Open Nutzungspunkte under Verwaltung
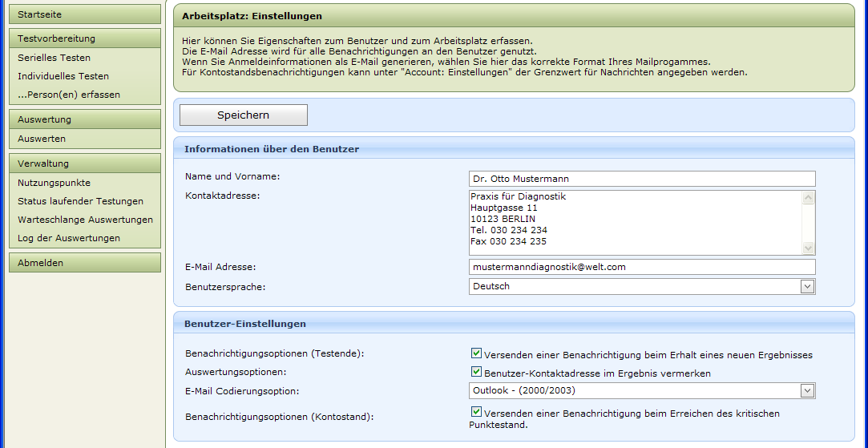 [54, 183]
